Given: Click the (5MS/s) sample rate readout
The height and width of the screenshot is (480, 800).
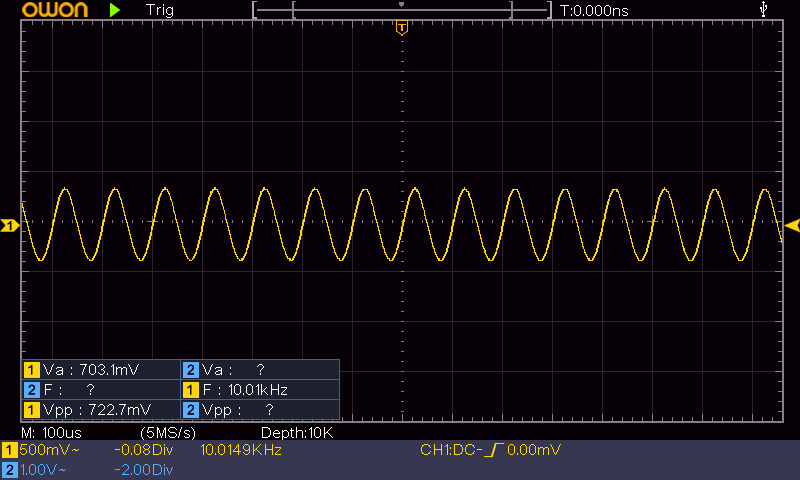Looking at the screenshot, I should click(x=168, y=433).
